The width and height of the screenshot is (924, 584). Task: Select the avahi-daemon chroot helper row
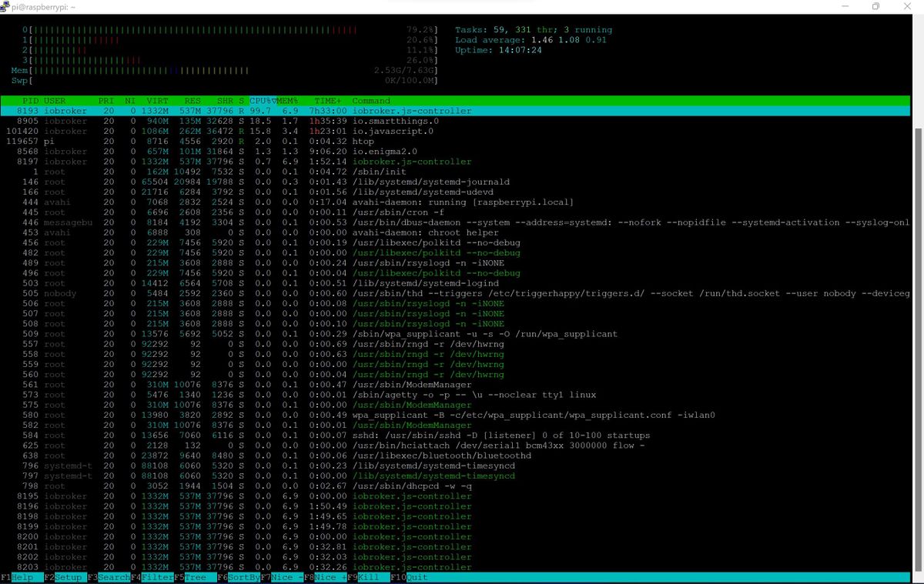click(455, 232)
